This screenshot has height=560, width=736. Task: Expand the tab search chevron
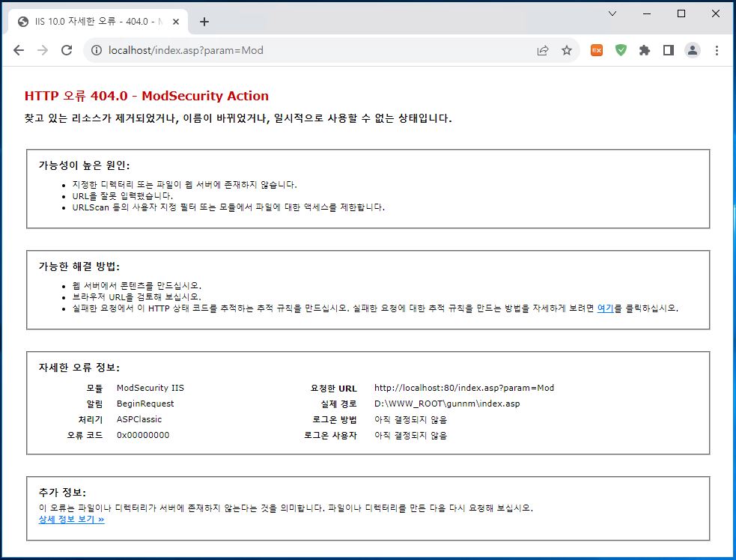point(612,13)
